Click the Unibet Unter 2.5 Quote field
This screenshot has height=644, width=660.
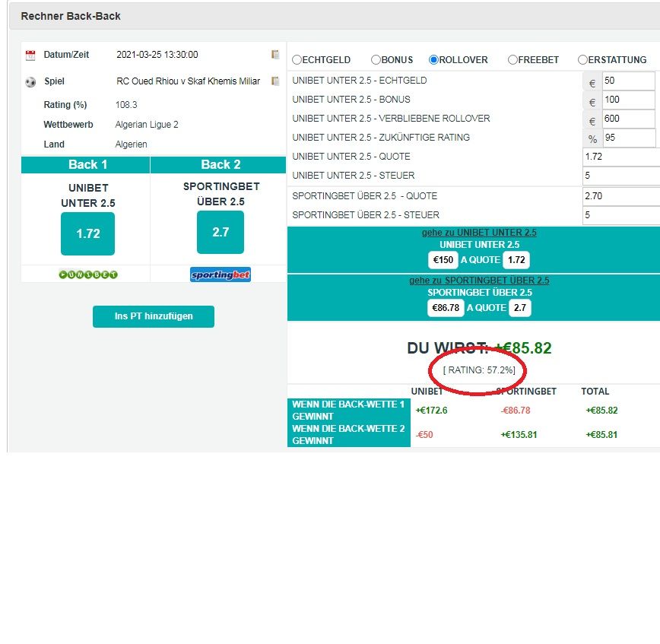(x=621, y=157)
